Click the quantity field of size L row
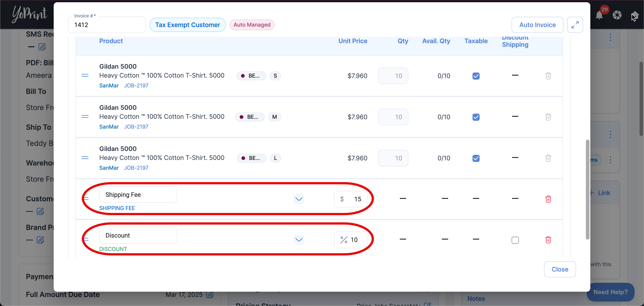644x306 pixels. 393,158
